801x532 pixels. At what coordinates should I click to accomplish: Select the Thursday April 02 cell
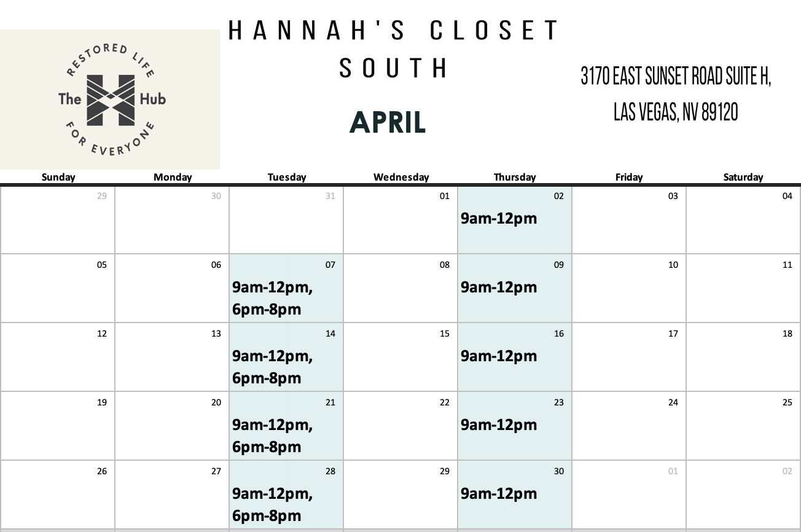click(514, 220)
